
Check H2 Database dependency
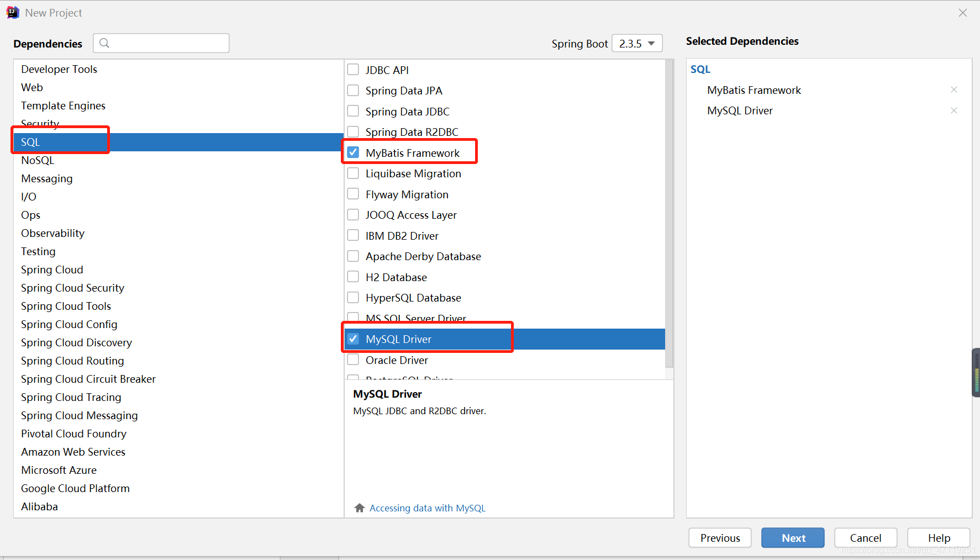click(x=353, y=277)
